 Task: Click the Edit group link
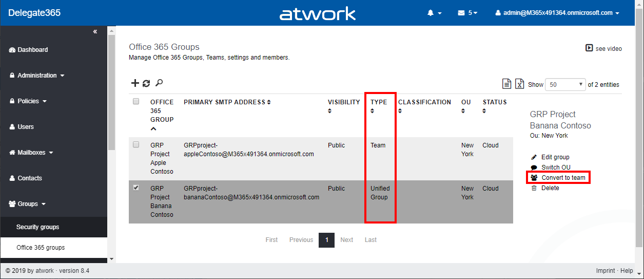555,157
